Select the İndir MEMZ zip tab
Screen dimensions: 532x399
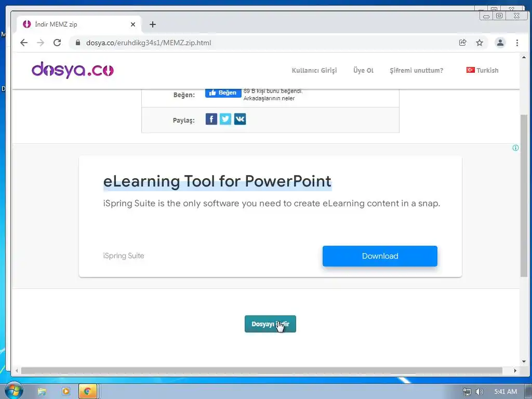(x=79, y=24)
